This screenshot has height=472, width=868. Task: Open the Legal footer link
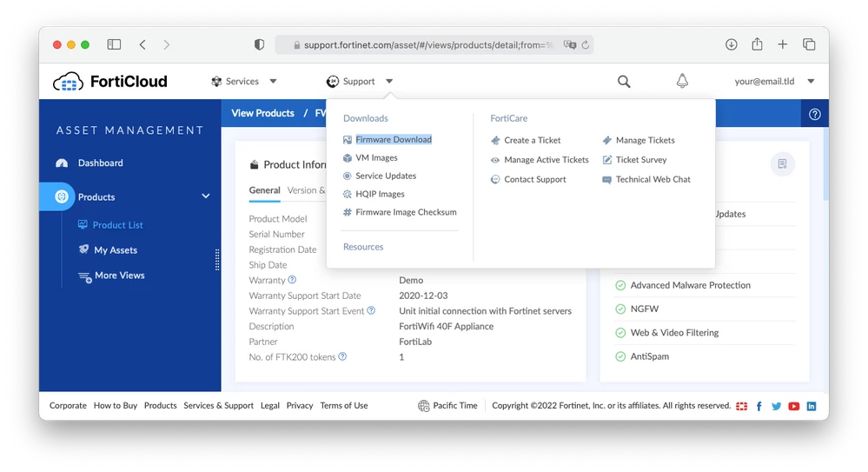pyautogui.click(x=270, y=406)
